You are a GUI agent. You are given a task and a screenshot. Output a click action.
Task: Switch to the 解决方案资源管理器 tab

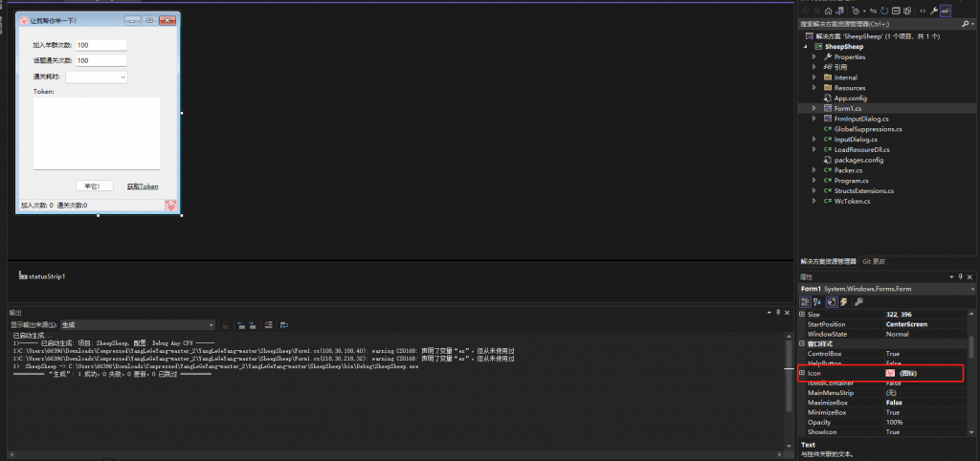click(829, 261)
